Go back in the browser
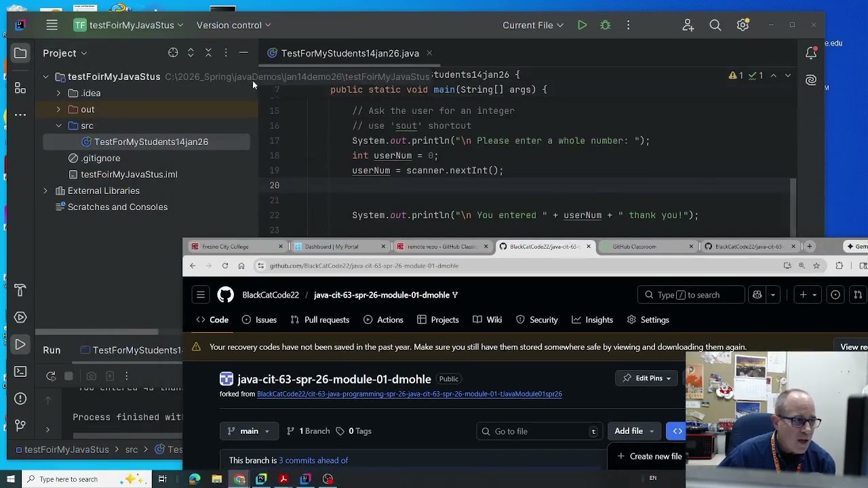868x488 pixels. [193, 266]
